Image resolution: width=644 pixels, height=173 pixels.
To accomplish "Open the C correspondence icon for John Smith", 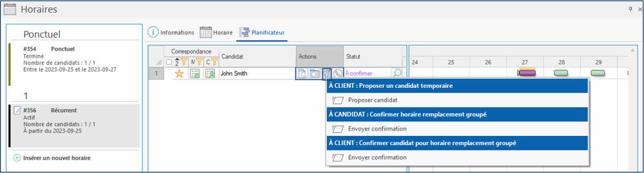I will pyautogui.click(x=210, y=74).
